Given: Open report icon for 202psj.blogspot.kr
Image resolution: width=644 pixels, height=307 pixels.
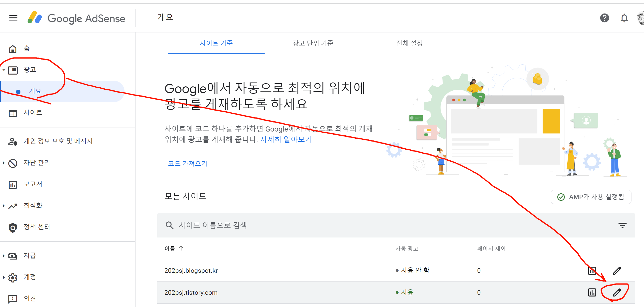Looking at the screenshot, I should point(592,270).
